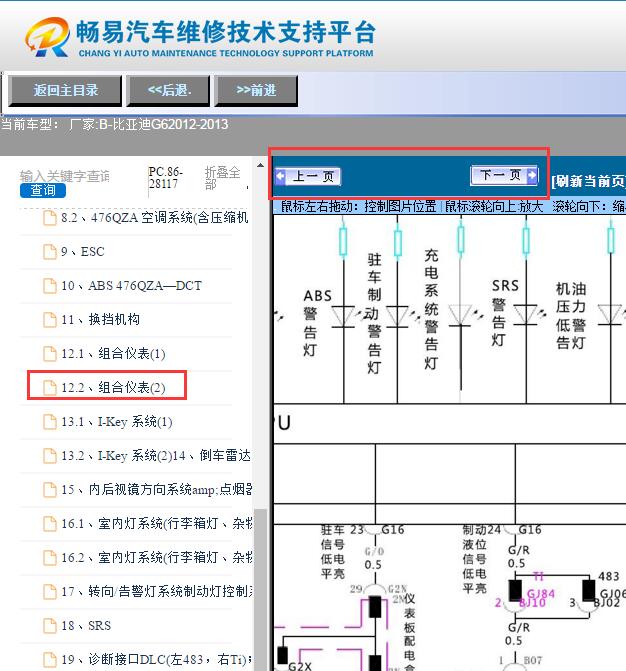Click document icon beside 12.2、组合仪表(2)
Screen dimensions: 626x671
click(50, 388)
